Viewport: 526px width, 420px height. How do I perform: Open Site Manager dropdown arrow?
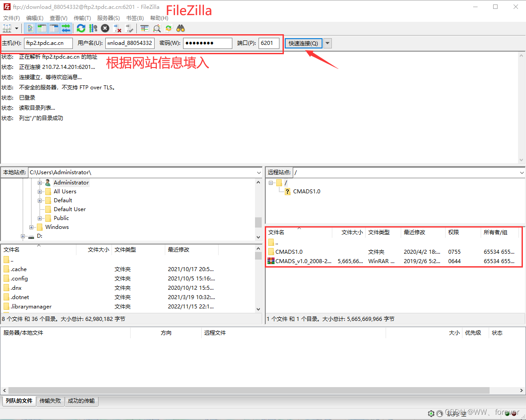point(16,28)
